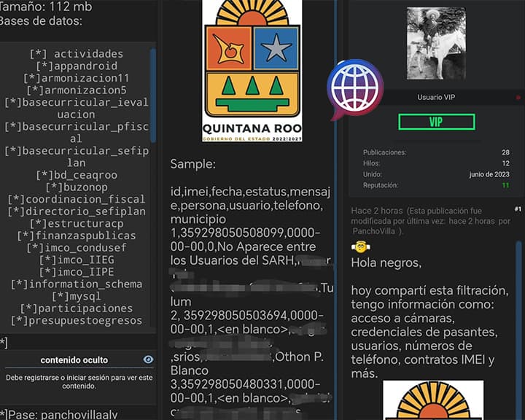Select the [*]mysql entry
Screen dimensions: 525x420
77,296
